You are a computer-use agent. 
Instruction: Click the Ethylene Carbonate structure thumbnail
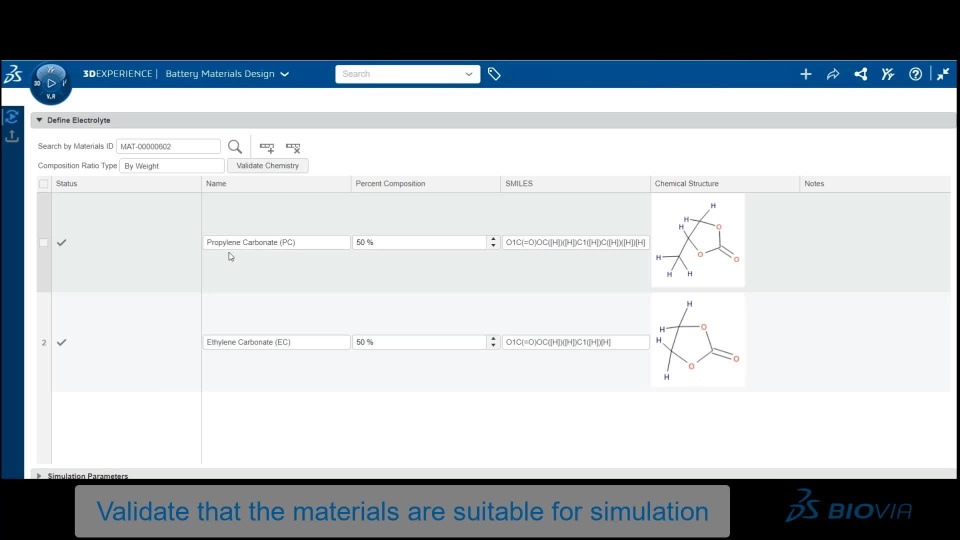pyautogui.click(x=698, y=340)
